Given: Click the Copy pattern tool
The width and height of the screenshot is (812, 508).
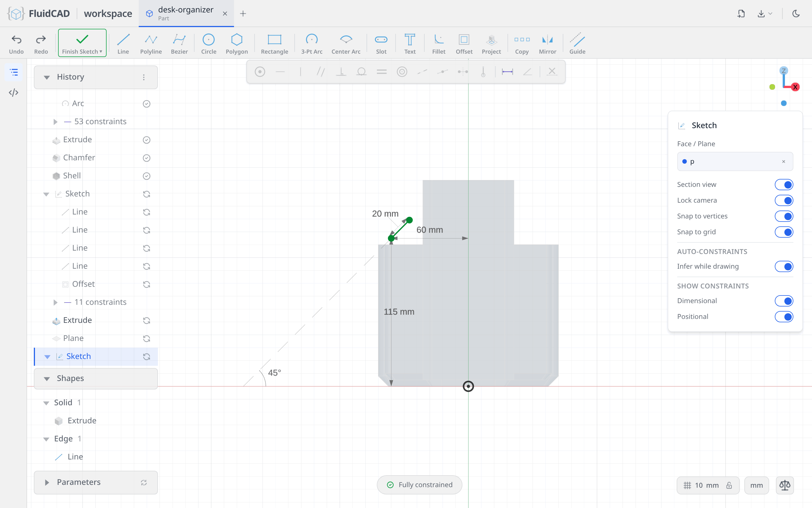Looking at the screenshot, I should (522, 43).
